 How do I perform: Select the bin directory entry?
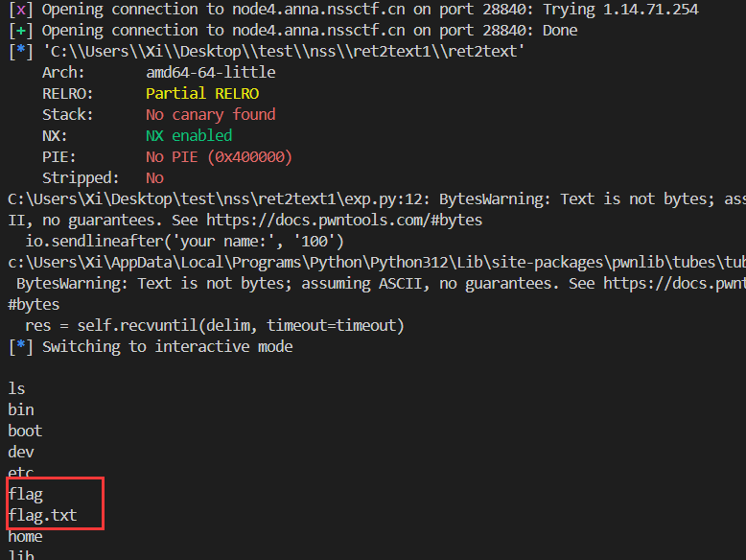(21, 409)
